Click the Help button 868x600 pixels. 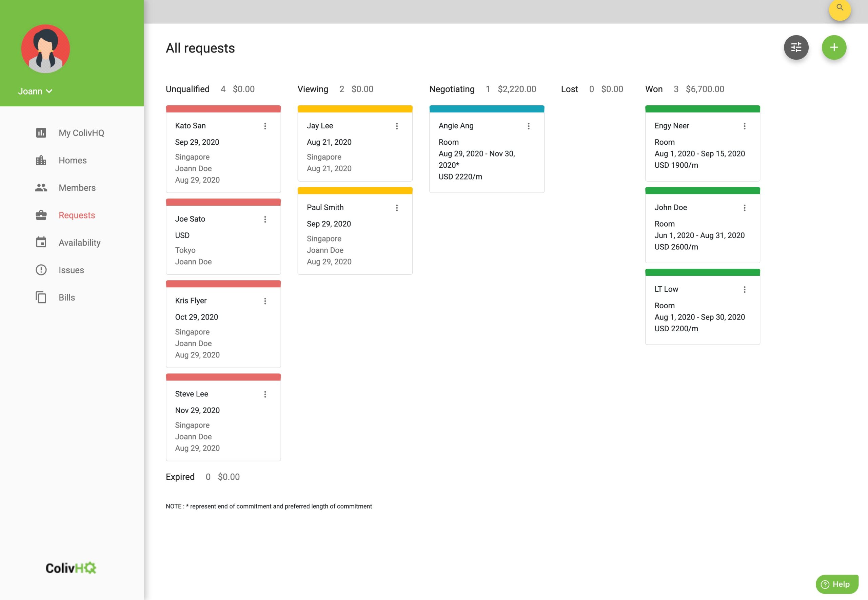coord(836,584)
